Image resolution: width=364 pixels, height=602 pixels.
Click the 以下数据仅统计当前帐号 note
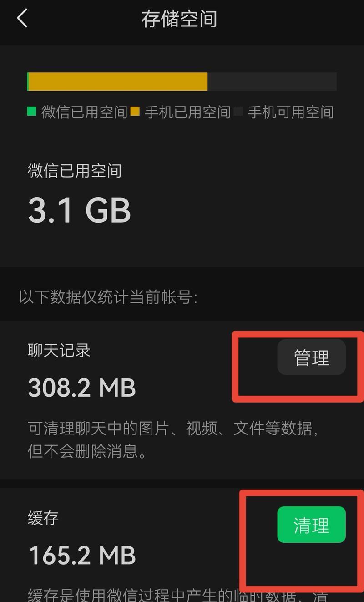pyautogui.click(x=108, y=298)
